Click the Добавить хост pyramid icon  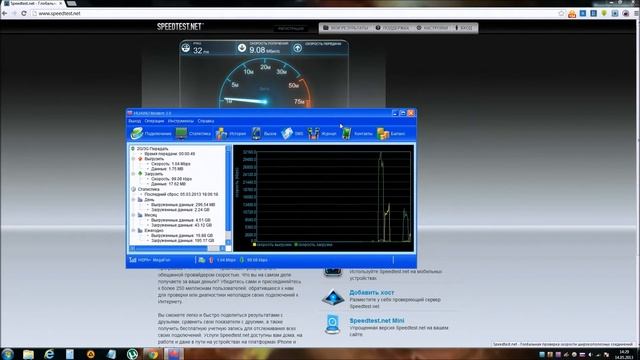333,298
